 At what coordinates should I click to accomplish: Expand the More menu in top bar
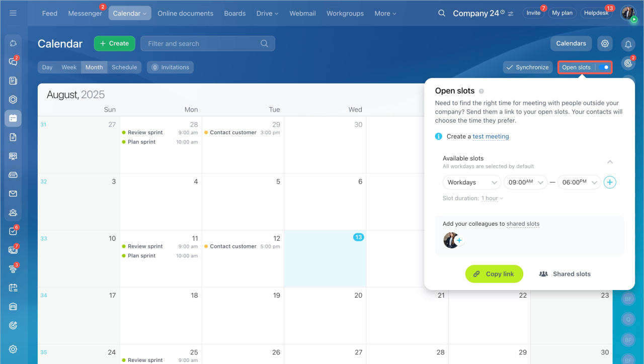click(385, 13)
